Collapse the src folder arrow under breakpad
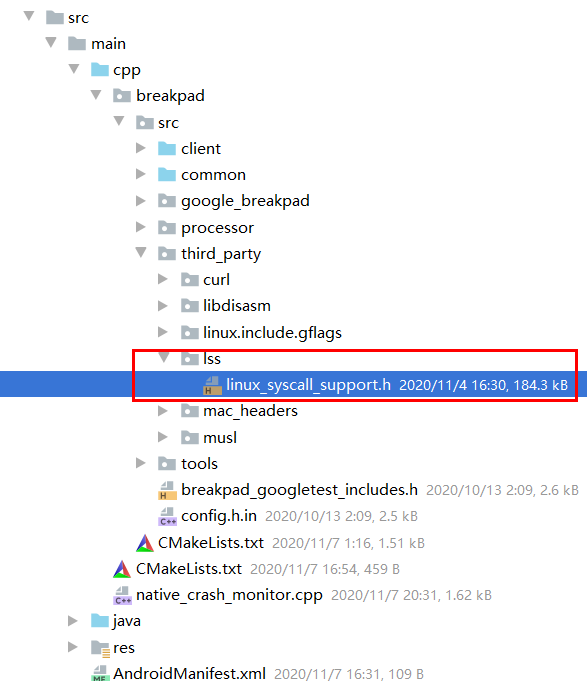Viewport: 587px width, 681px height. [x=119, y=121]
